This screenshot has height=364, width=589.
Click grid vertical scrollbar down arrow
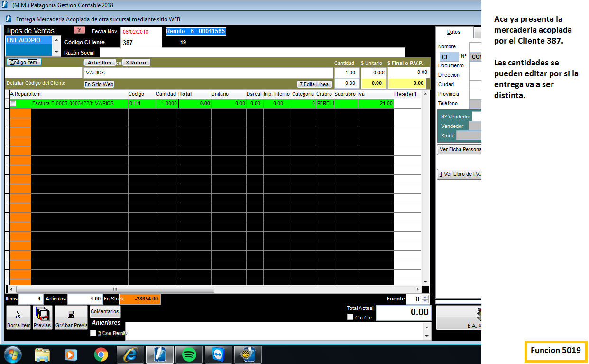[425, 282]
